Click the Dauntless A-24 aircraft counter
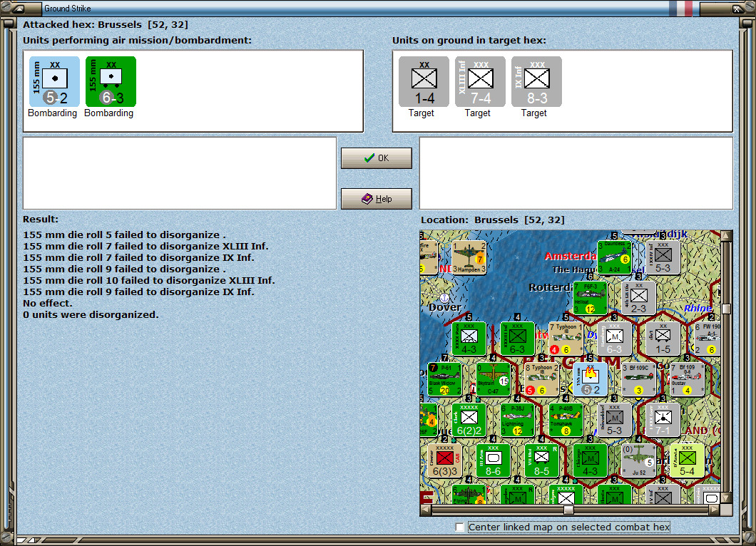This screenshot has width=756, height=546. tap(614, 257)
